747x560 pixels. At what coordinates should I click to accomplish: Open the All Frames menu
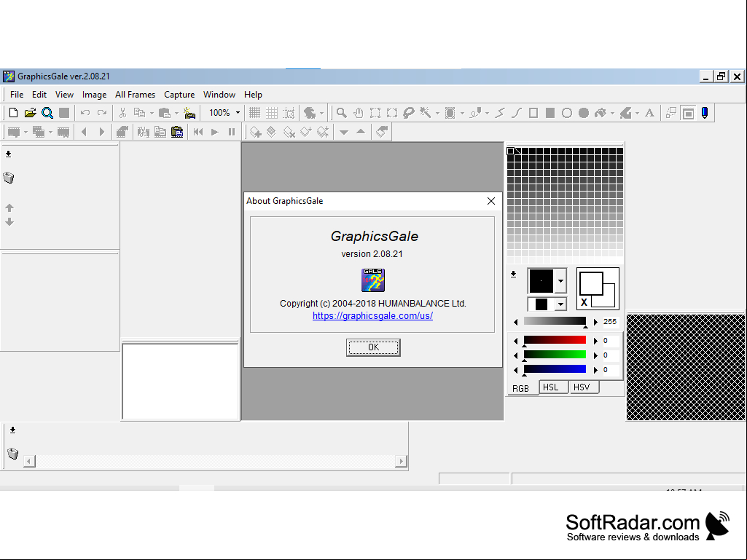click(x=136, y=95)
